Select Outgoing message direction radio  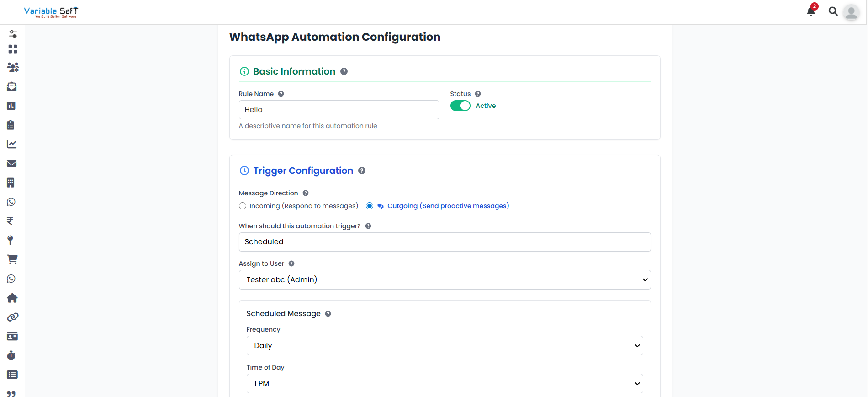tap(370, 206)
